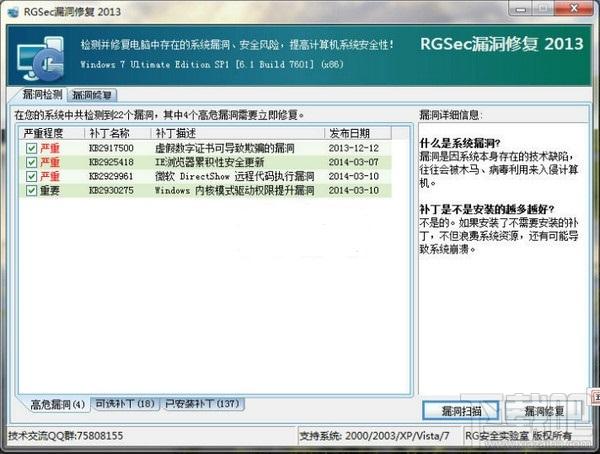Screen dimensions: 600x454
Task: Deselect the KB2929961 patch checkbox
Action: (32, 175)
